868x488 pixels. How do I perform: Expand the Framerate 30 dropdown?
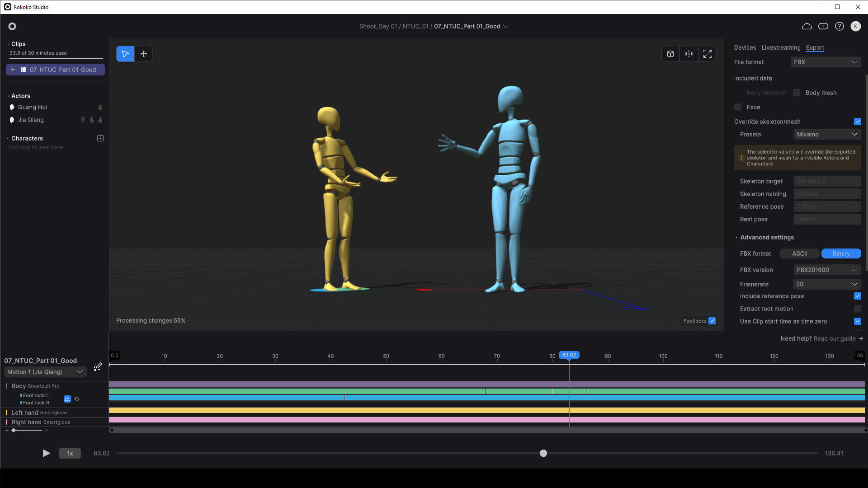827,284
